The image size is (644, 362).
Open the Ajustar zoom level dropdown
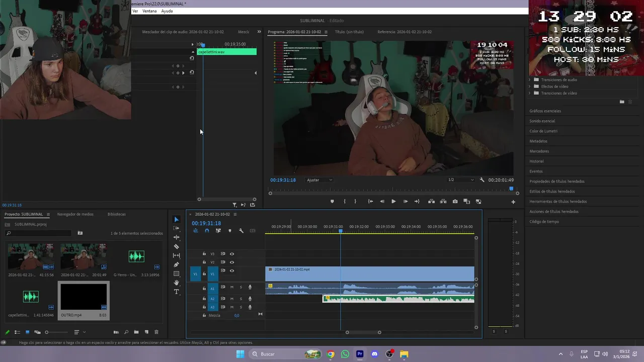(319, 180)
